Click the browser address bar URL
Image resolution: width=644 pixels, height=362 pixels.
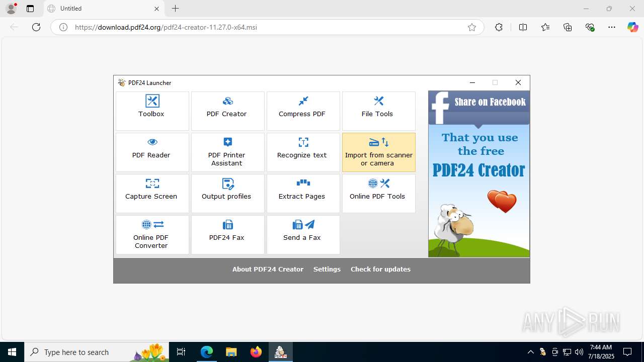[166, 27]
